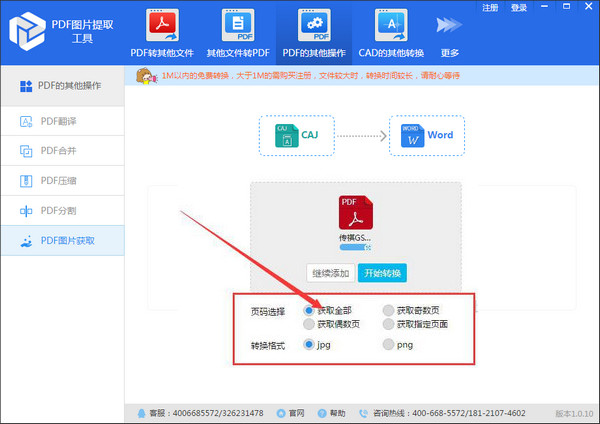Open the 官网 link in status bar
Image resolution: width=600 pixels, height=424 pixels.
point(296,413)
